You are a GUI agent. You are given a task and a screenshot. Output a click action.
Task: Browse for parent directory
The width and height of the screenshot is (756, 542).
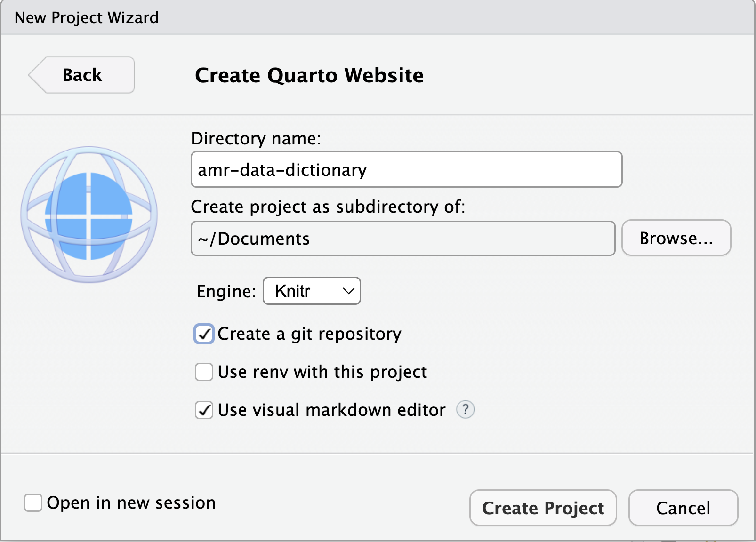[676, 238]
